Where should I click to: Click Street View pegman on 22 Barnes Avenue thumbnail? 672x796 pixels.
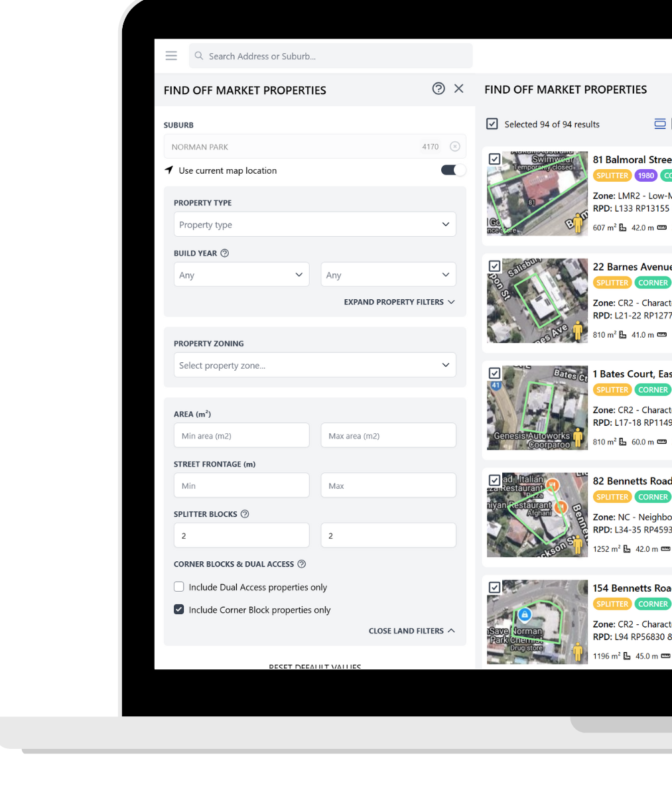[578, 330]
